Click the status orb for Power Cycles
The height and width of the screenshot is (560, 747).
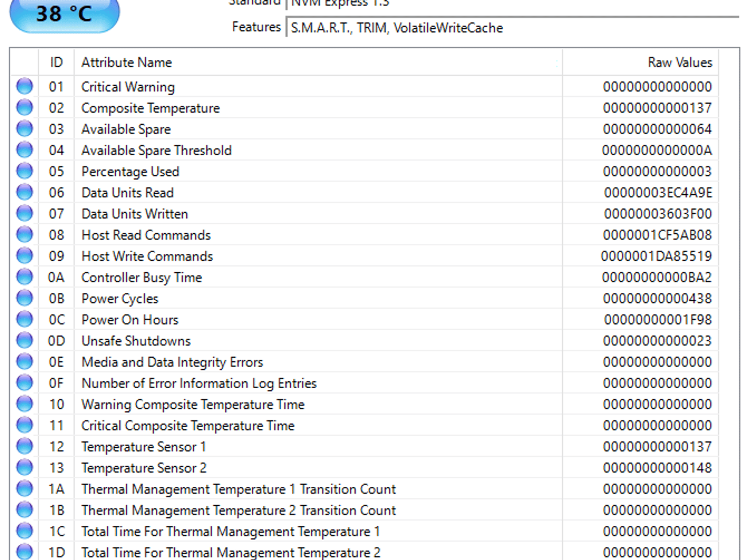tap(25, 298)
